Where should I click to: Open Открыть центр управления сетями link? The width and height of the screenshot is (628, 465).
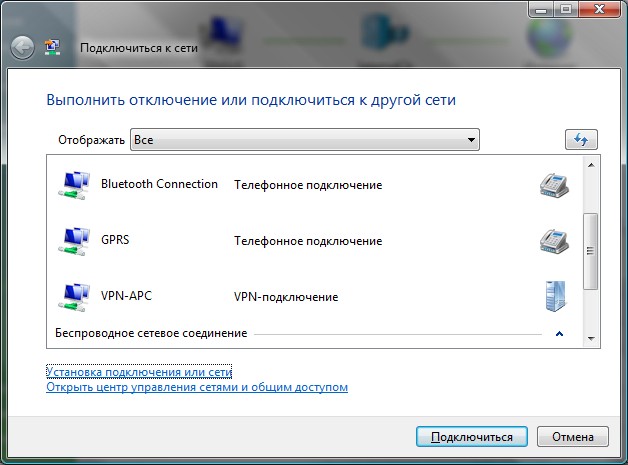197,387
